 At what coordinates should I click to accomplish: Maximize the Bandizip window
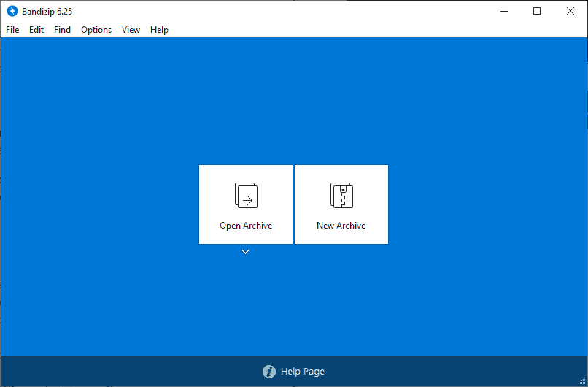point(537,11)
